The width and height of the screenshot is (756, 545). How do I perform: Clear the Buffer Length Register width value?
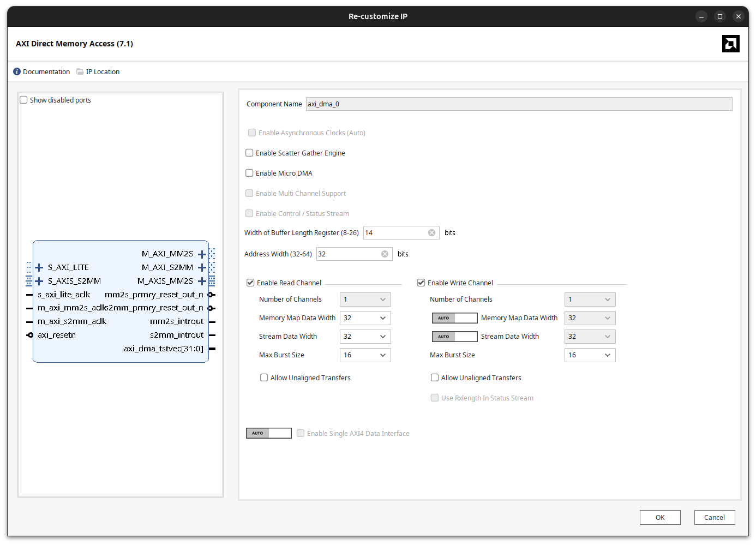coord(431,233)
